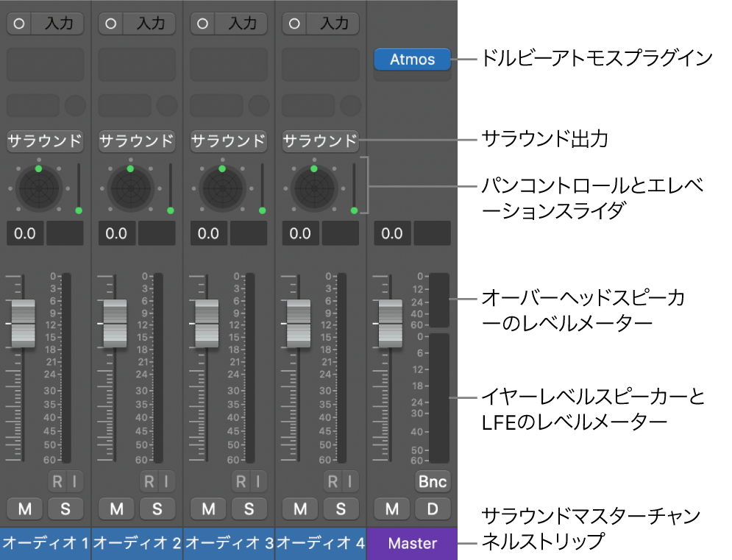Mute the オーディオ 1 channel

(x=25, y=508)
